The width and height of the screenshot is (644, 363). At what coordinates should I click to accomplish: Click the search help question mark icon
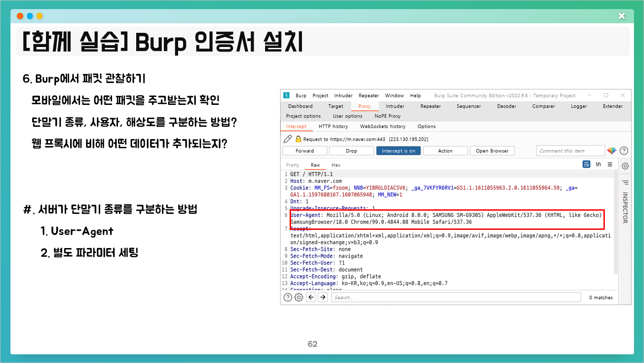288,297
